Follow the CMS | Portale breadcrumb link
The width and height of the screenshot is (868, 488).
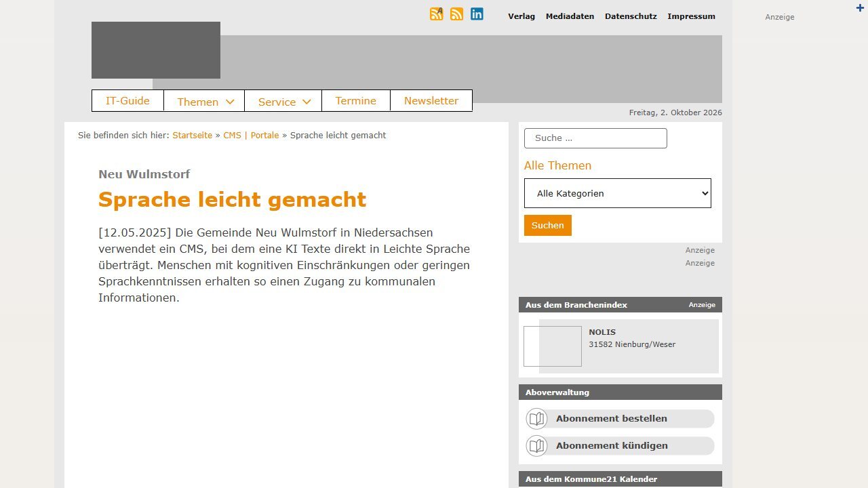click(251, 136)
